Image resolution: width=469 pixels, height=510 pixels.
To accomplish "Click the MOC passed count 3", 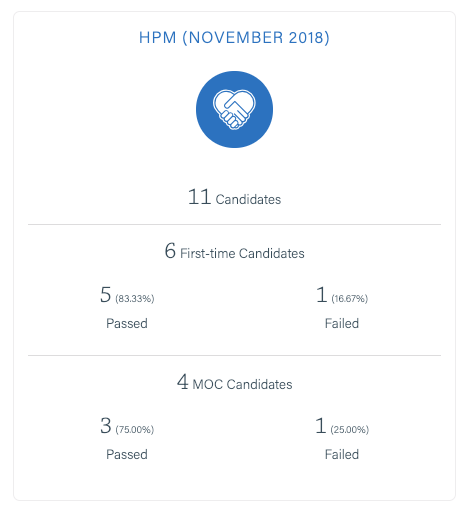I will coord(106,426).
